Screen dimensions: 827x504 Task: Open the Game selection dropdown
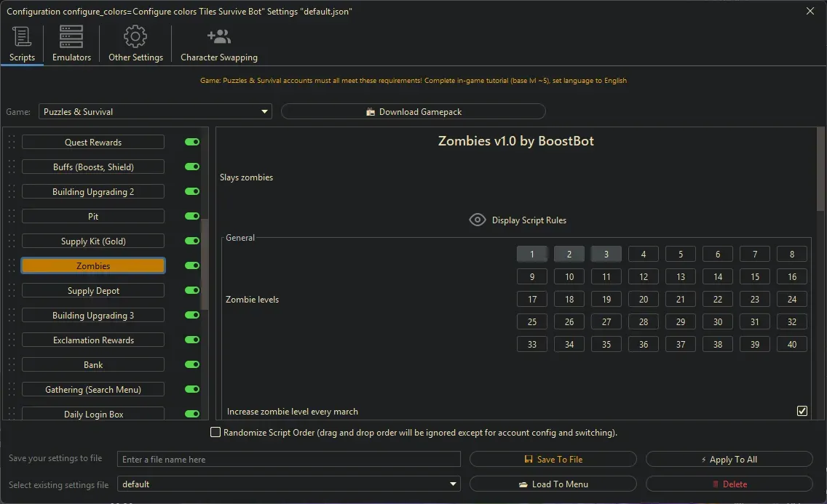point(155,112)
